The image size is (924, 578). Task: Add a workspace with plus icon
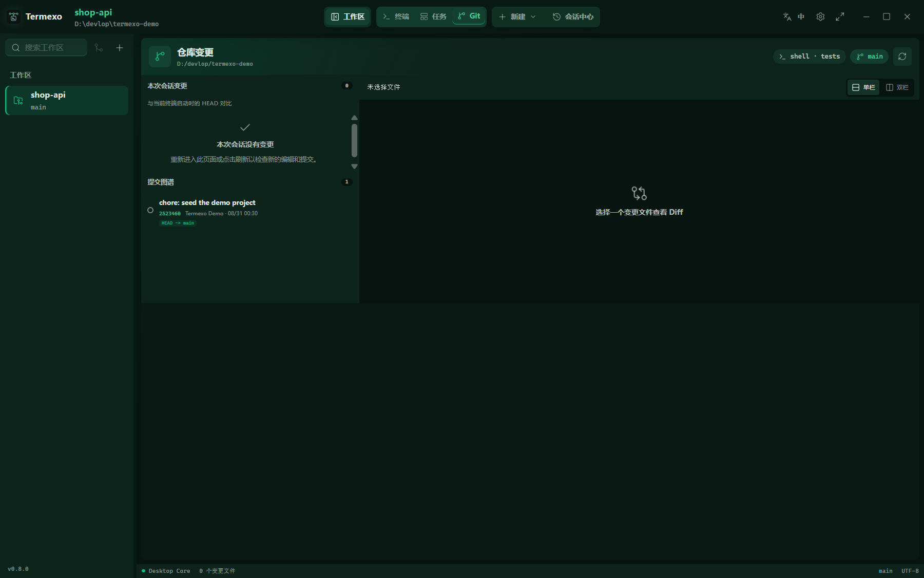pos(120,47)
